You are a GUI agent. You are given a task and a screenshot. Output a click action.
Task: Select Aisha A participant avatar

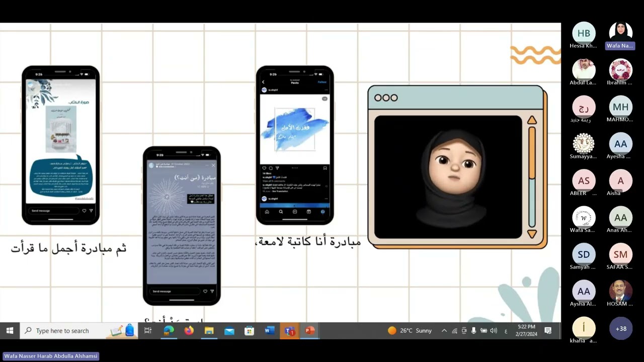620,180
